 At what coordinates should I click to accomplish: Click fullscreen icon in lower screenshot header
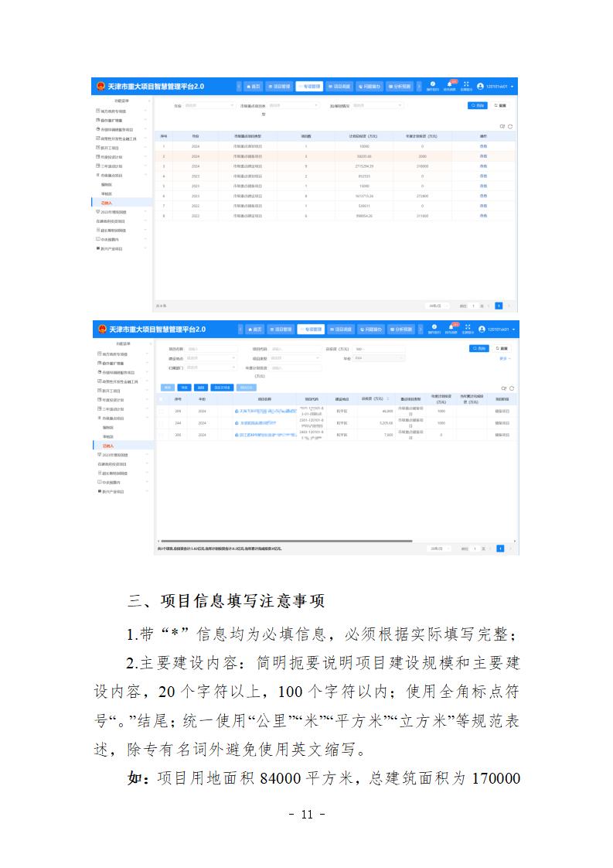coord(468,326)
